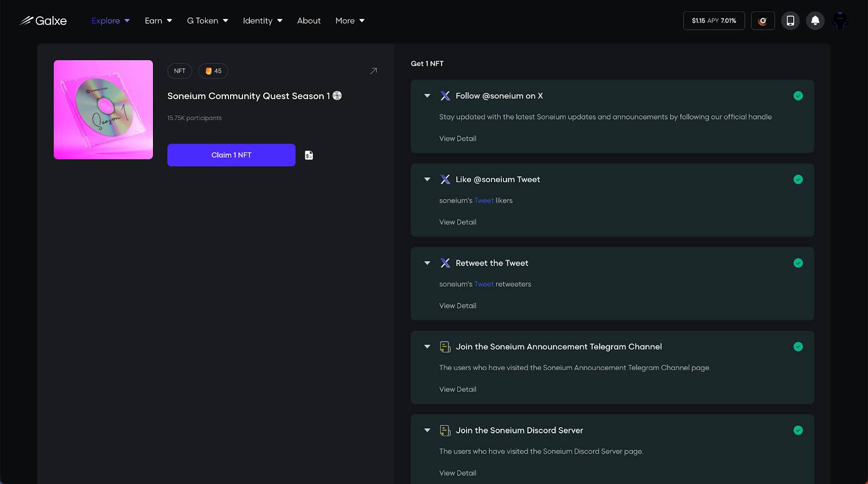Open View Detail under Retweet the Tweet
The image size is (868, 484).
coord(458,306)
